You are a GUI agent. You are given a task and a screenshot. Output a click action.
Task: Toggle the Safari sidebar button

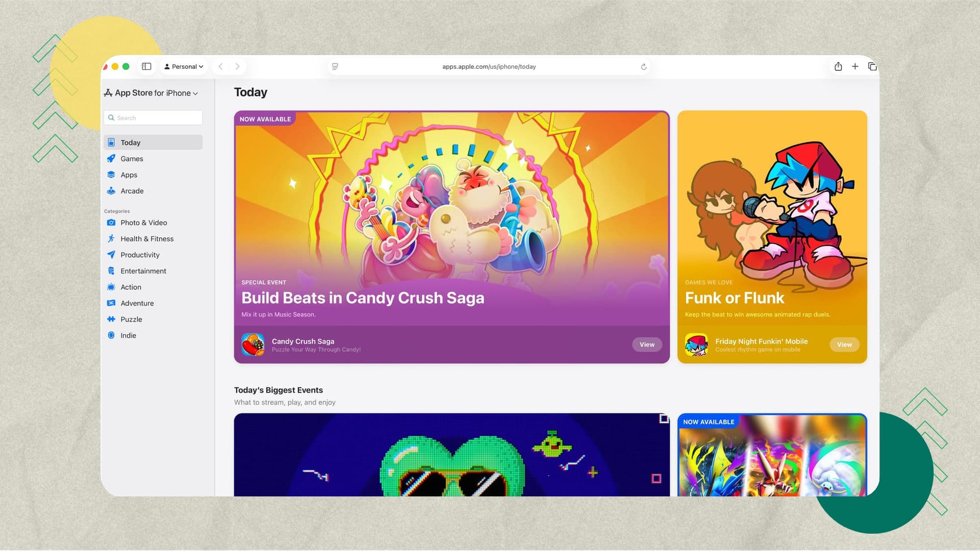point(146,66)
